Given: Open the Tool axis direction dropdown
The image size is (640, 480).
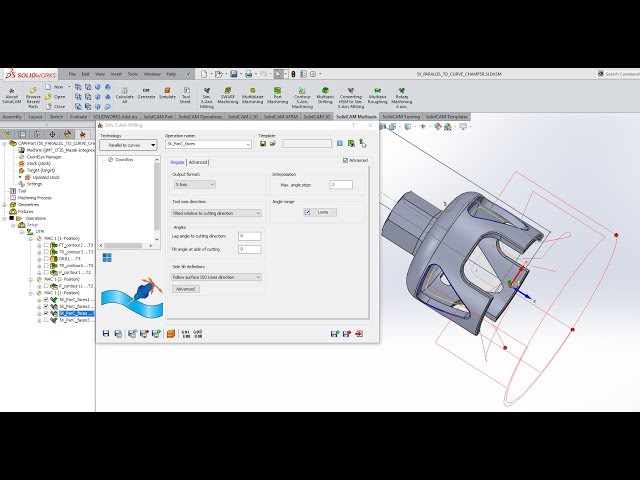Looking at the screenshot, I should click(216, 213).
